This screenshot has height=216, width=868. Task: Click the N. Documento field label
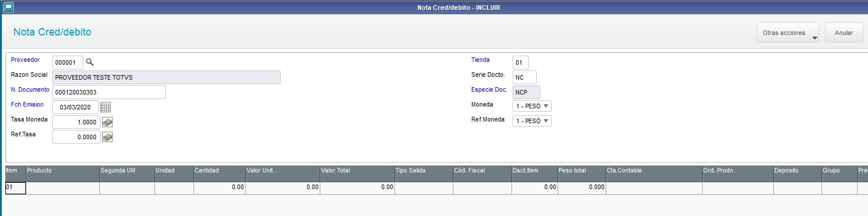pyautogui.click(x=30, y=89)
